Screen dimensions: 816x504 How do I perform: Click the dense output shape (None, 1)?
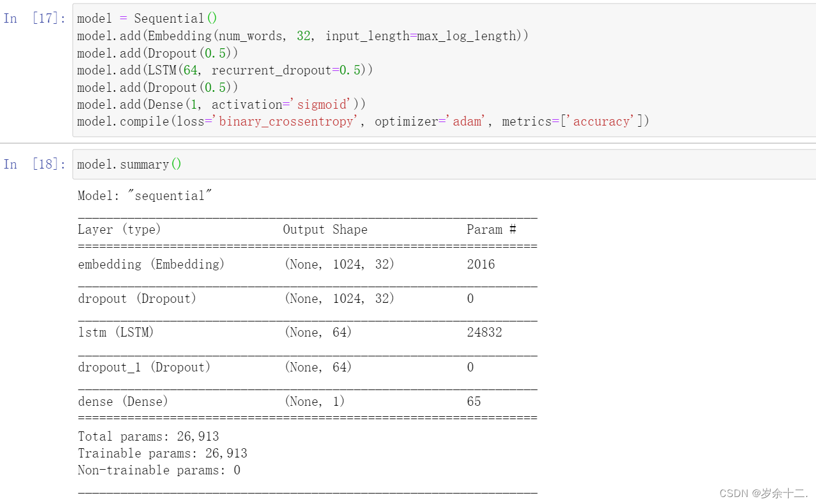click(314, 402)
